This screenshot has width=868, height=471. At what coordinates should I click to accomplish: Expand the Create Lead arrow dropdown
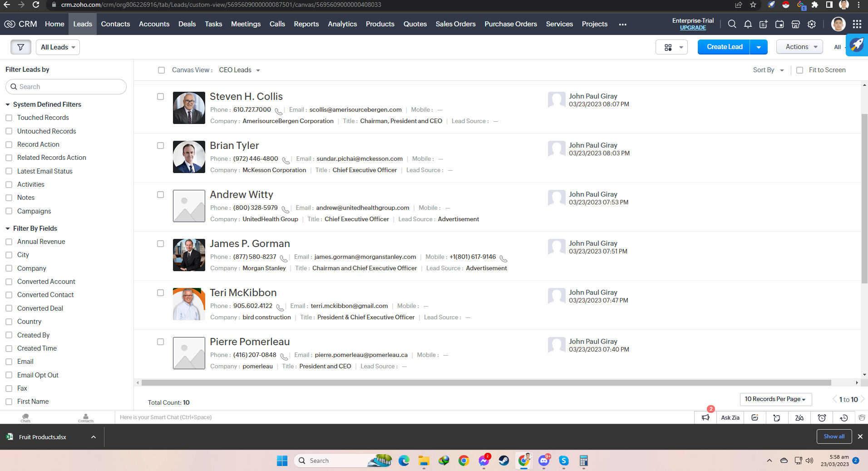point(759,47)
